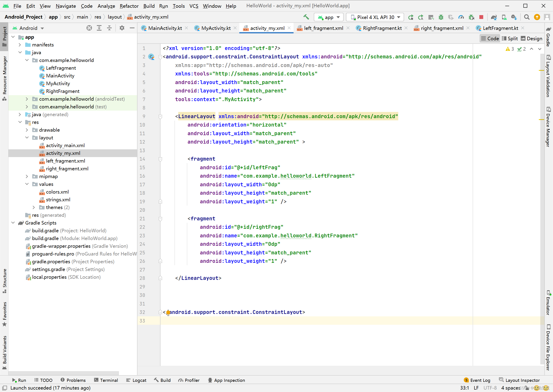Image resolution: width=553 pixels, height=392 pixels.
Task: Open the app run configuration dropdown
Action: tap(329, 17)
